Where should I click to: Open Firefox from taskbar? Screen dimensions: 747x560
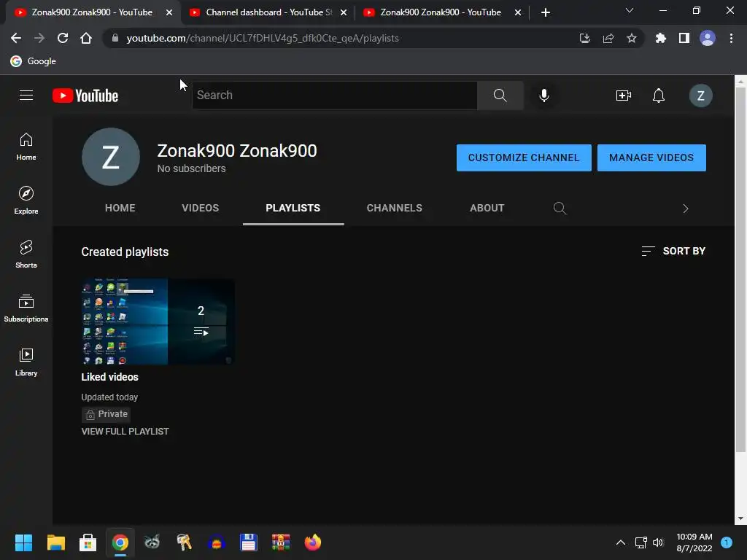(312, 542)
